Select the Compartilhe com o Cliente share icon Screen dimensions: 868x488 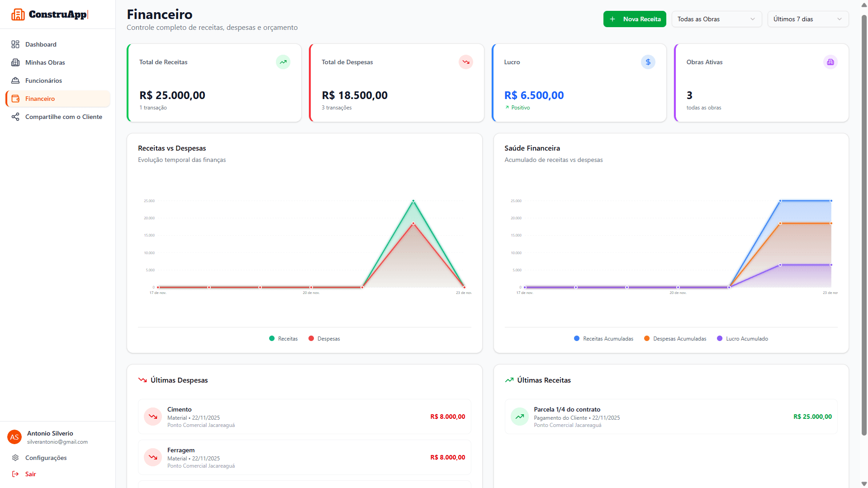point(16,117)
